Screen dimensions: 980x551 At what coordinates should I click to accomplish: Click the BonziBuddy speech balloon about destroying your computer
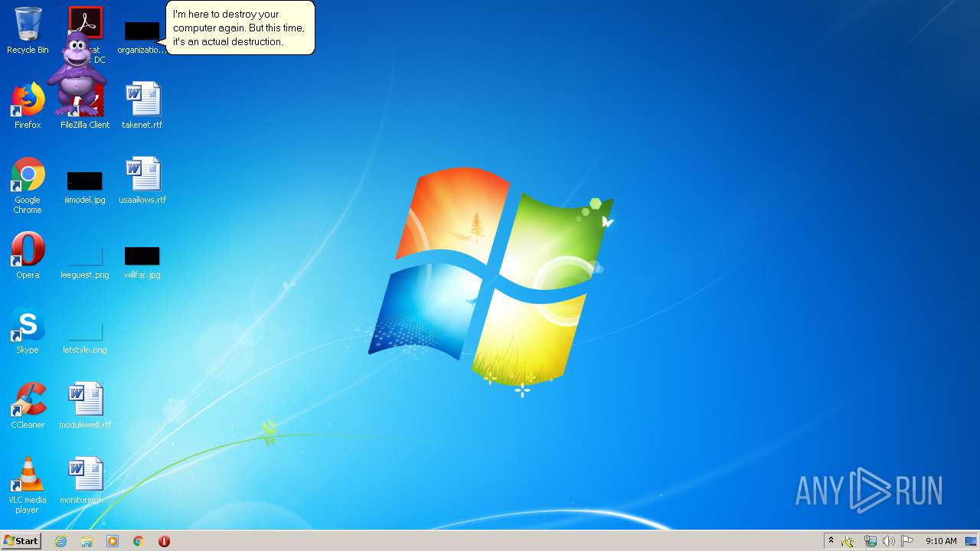coord(240,28)
